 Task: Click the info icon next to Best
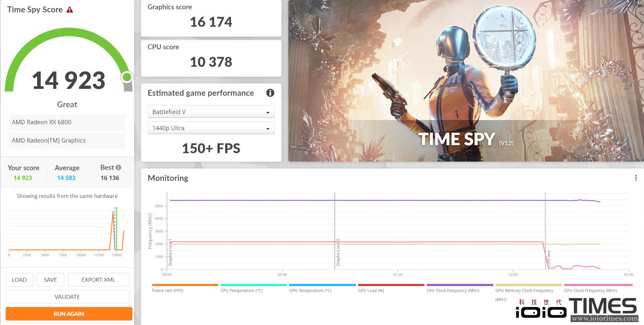coord(118,167)
